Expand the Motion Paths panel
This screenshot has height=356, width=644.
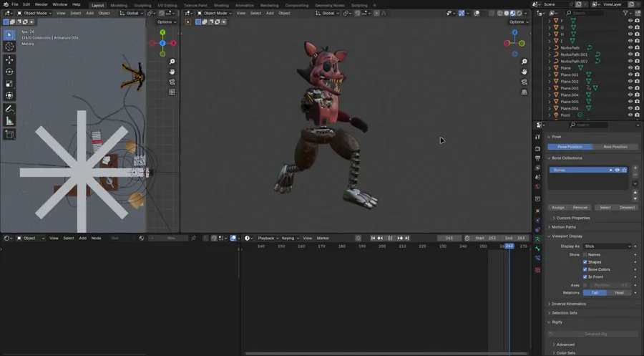pos(564,227)
